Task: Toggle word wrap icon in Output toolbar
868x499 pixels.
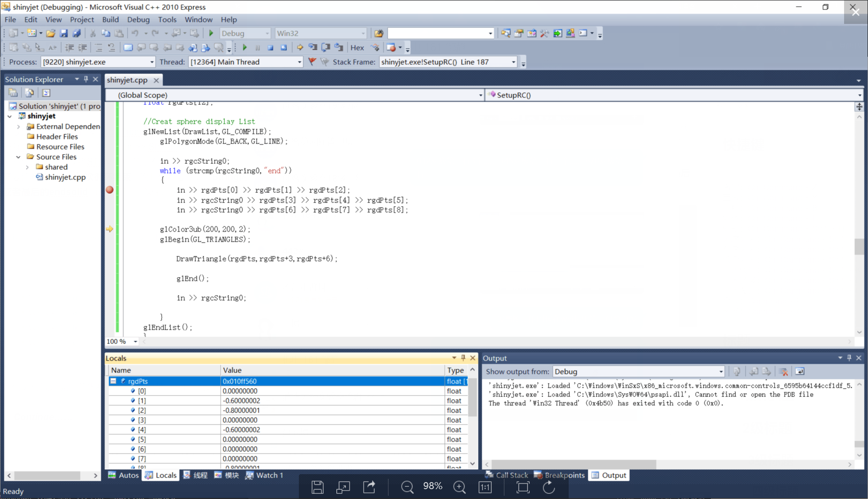Action: [x=800, y=371]
